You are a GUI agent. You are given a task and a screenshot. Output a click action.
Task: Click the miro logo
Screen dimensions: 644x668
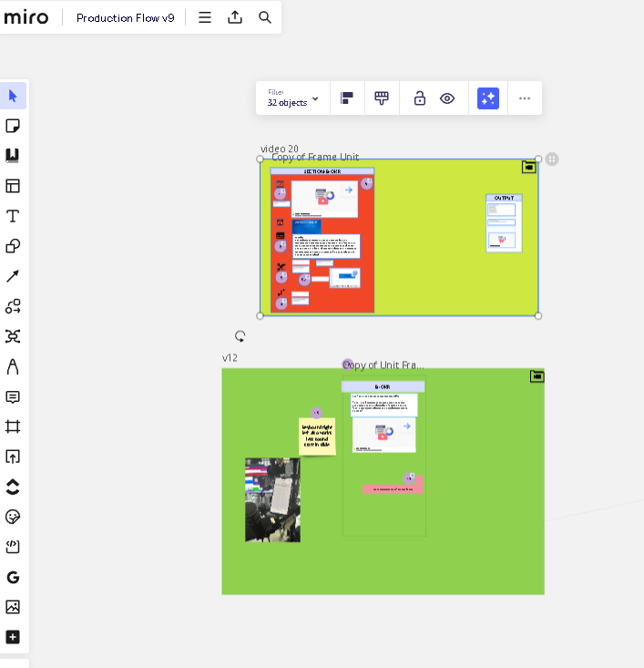click(x=26, y=17)
